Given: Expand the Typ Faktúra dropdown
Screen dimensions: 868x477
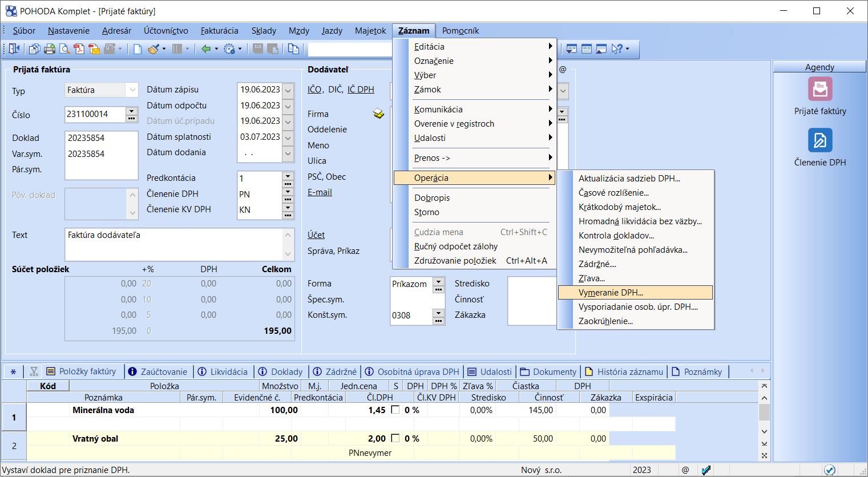Looking at the screenshot, I should click(x=132, y=90).
